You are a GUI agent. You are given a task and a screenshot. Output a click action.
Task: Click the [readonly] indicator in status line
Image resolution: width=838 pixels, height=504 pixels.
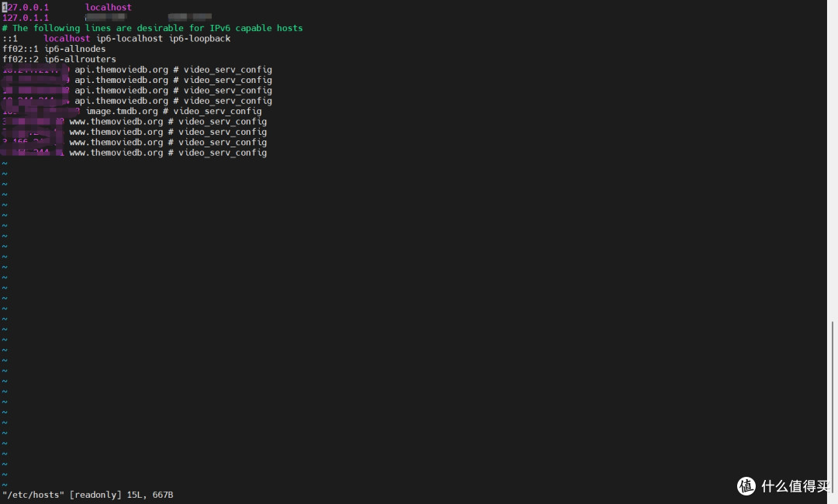(x=95, y=495)
